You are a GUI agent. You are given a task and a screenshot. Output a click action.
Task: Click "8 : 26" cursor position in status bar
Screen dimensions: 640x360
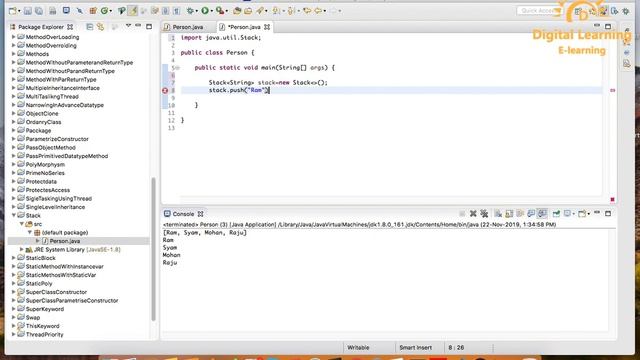[x=456, y=347]
